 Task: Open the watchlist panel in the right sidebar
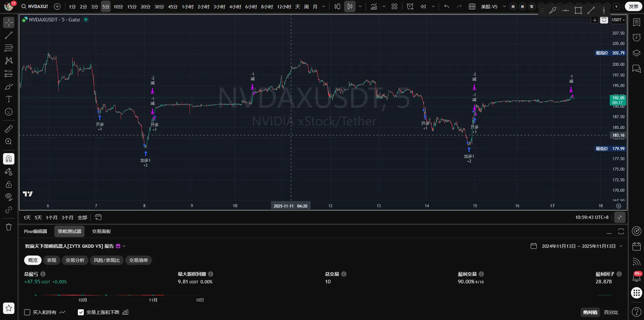(636, 22)
